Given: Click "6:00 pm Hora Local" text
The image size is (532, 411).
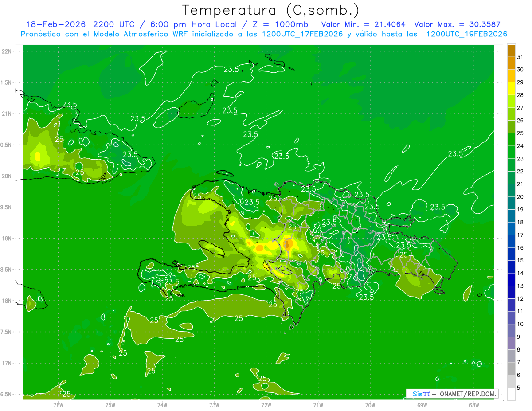Looking at the screenshot, I should (x=193, y=24).
